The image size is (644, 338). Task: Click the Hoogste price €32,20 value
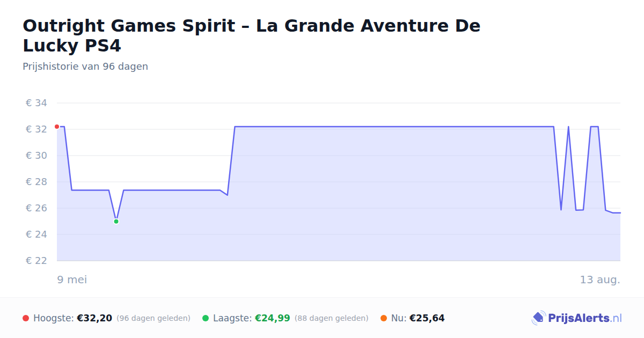94,318
